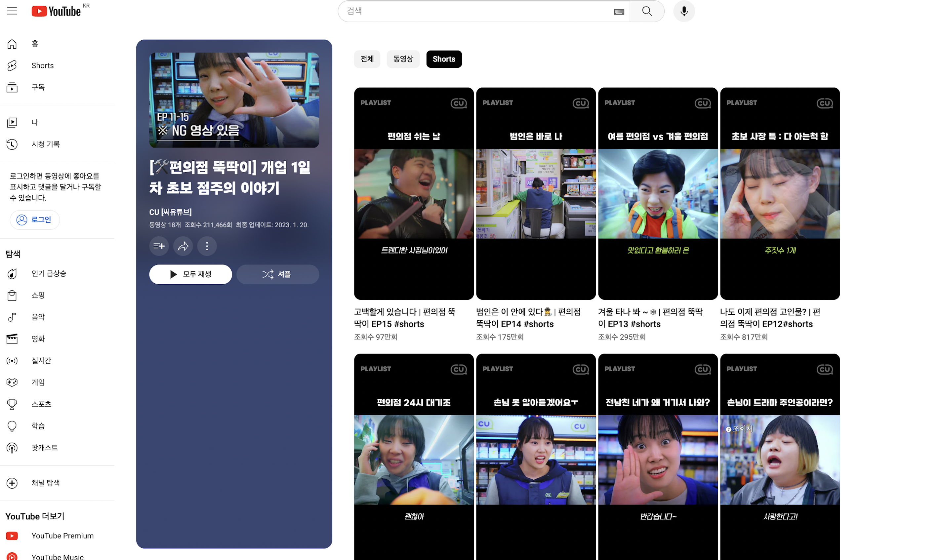The image size is (945, 560).
Task: Select the 동영상 filter chip
Action: (403, 59)
